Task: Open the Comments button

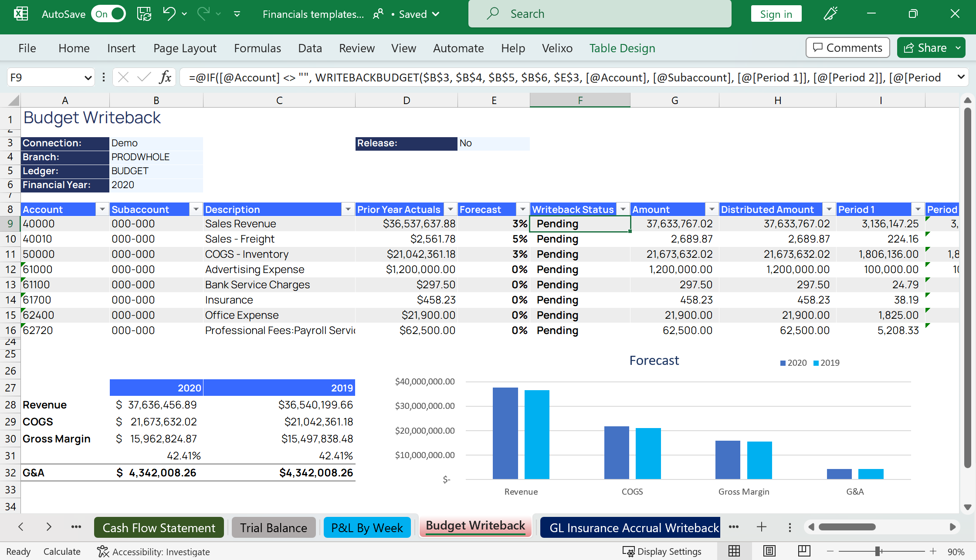Action: point(848,48)
